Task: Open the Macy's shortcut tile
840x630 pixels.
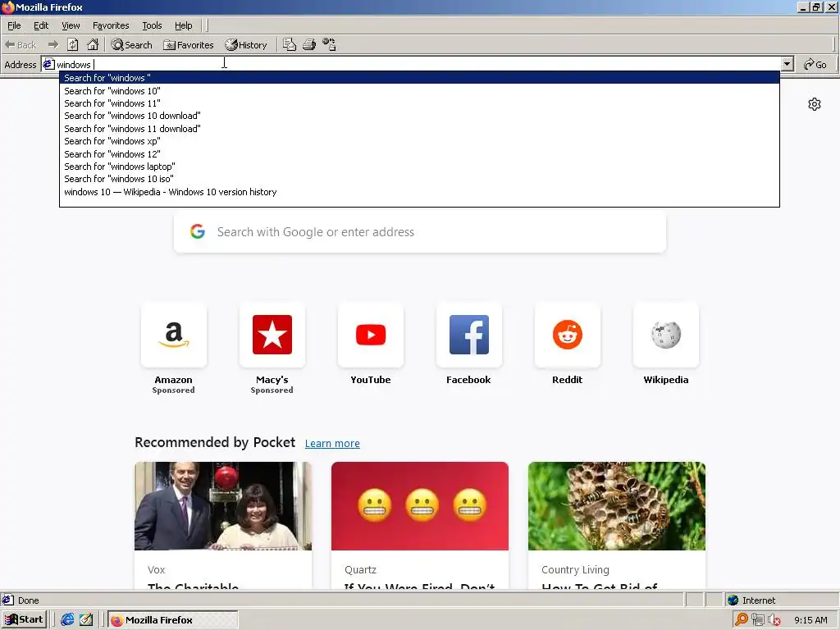Action: [272, 335]
